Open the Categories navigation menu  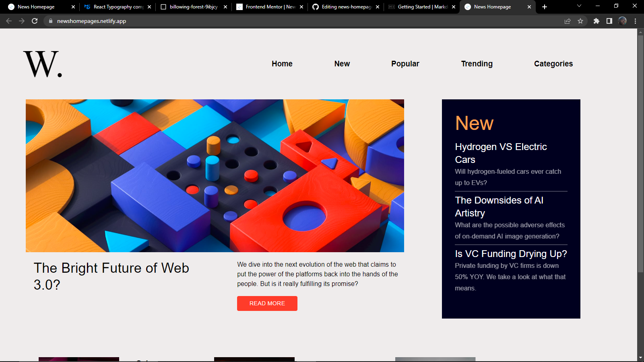[x=553, y=64]
